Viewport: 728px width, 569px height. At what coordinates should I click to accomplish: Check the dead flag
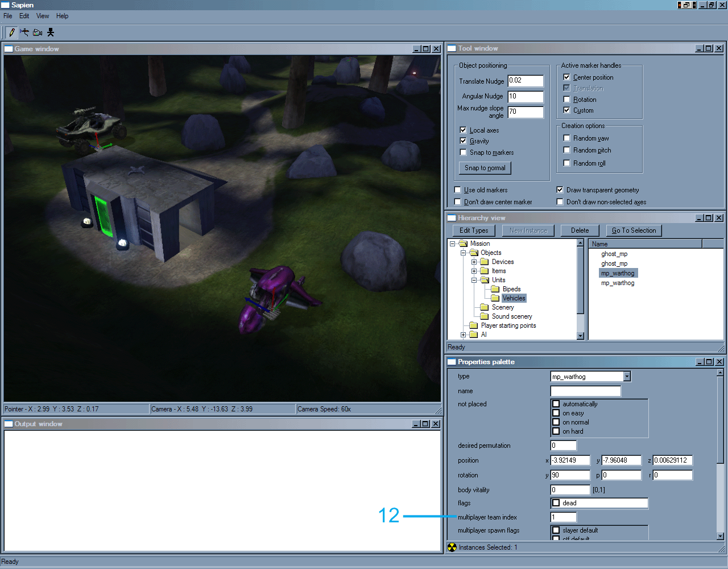tap(556, 503)
